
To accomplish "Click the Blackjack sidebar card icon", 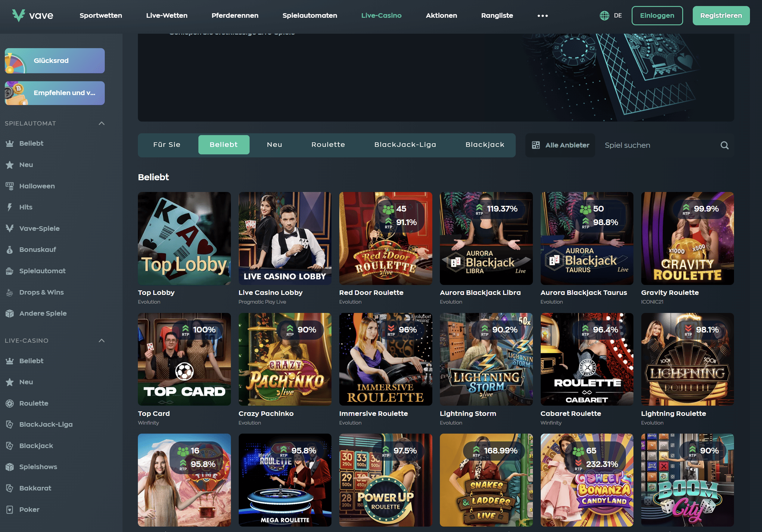I will point(10,446).
